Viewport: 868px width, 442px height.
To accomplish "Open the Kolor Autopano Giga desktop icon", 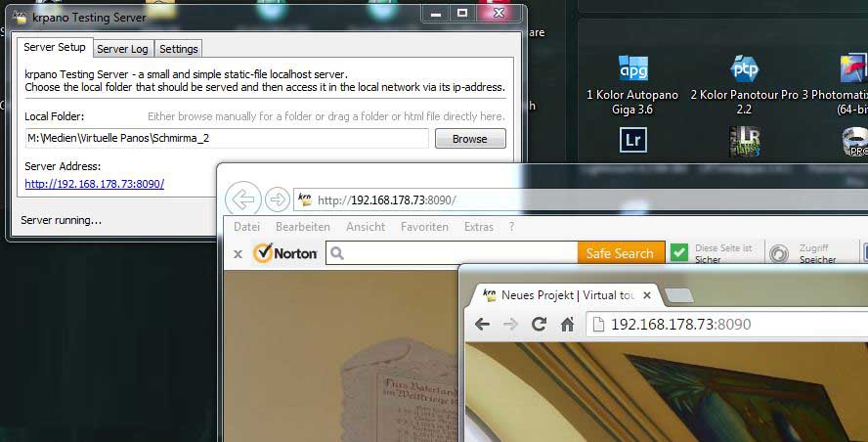I will [x=632, y=70].
